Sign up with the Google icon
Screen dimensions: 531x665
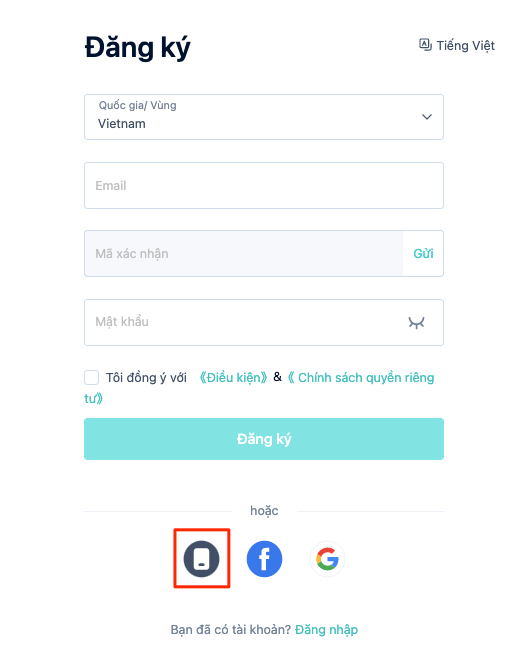[x=327, y=559]
